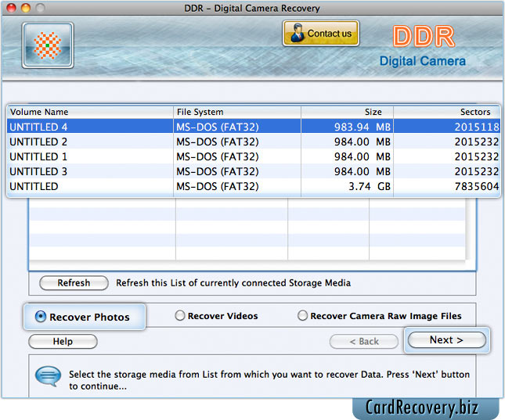505x420 pixels.
Task: Open Help
Action: point(63,341)
